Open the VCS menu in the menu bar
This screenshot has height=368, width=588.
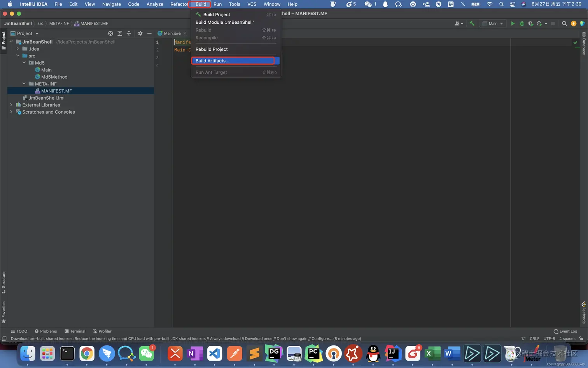click(x=252, y=4)
